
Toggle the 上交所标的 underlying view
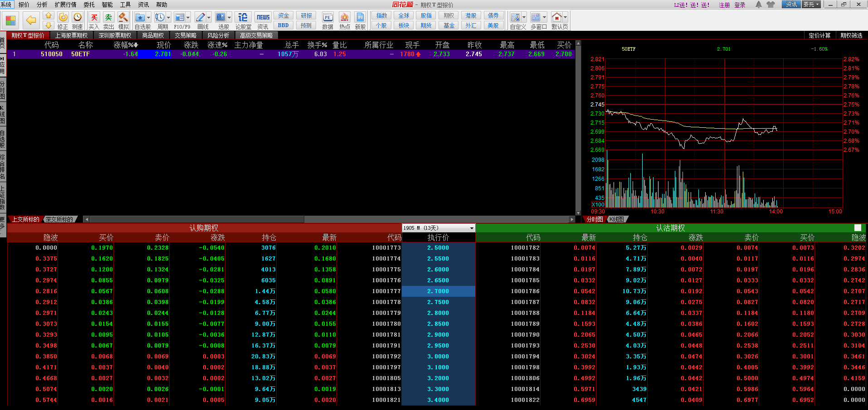coord(25,219)
